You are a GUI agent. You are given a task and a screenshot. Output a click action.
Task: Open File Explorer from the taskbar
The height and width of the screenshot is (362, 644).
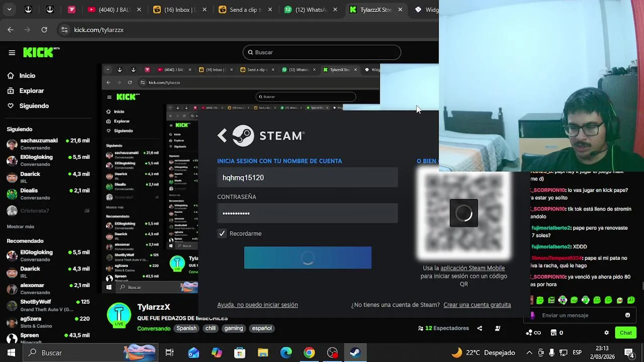tap(263, 352)
